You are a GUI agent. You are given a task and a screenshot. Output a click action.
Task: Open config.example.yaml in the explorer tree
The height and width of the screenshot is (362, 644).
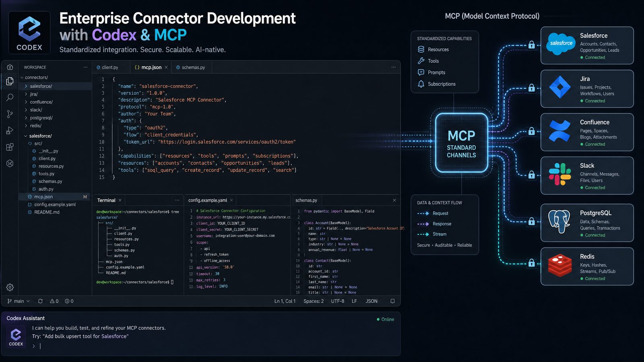[55, 205]
